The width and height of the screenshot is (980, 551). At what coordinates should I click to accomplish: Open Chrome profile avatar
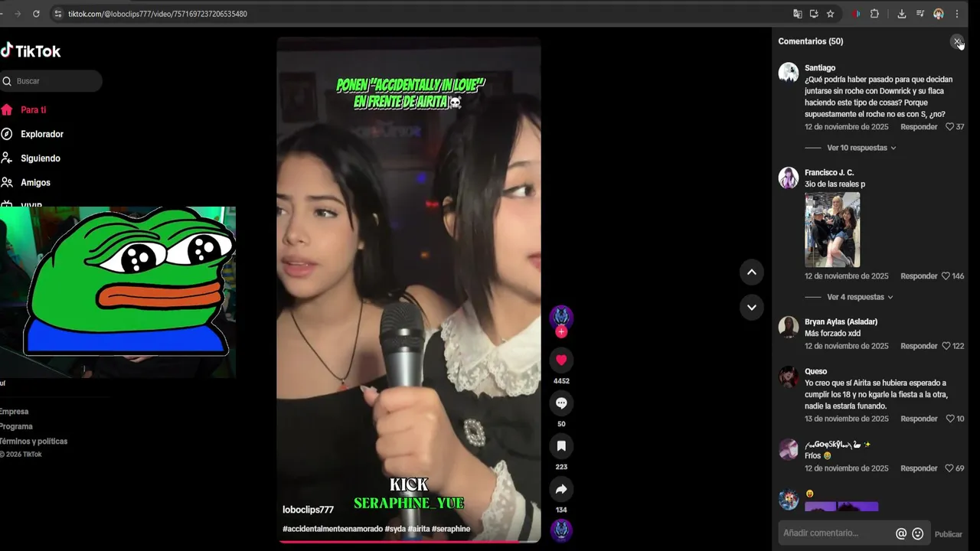point(939,14)
